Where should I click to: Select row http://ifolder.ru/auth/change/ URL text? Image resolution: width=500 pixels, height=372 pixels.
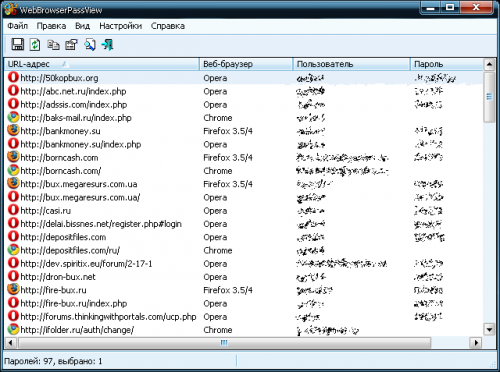77,330
